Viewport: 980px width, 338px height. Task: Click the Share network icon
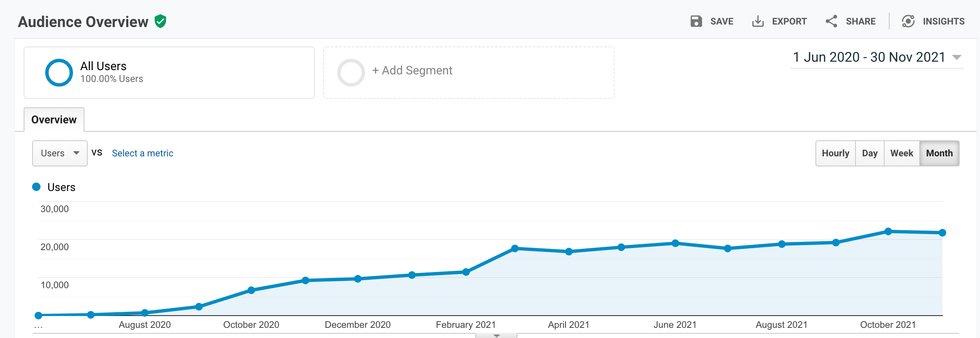tap(831, 21)
